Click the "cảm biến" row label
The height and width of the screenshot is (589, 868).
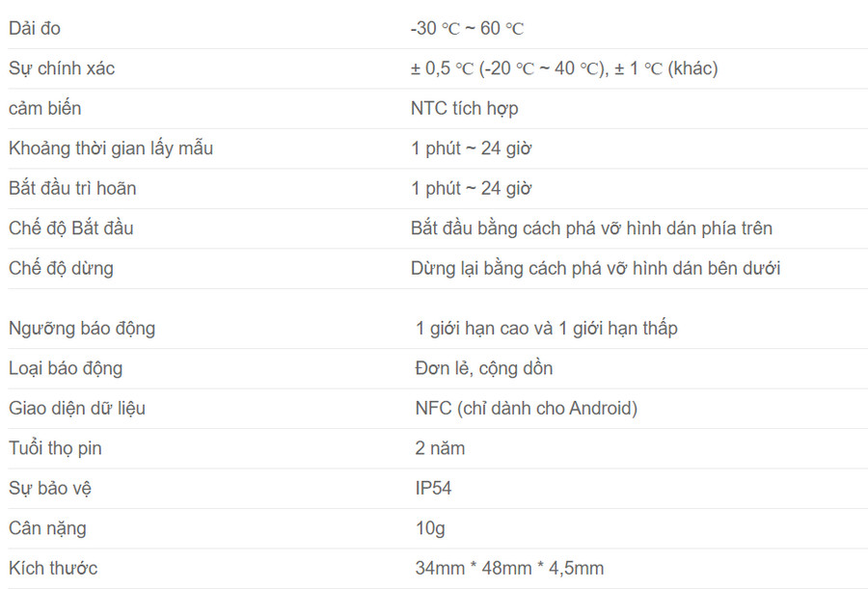(45, 108)
